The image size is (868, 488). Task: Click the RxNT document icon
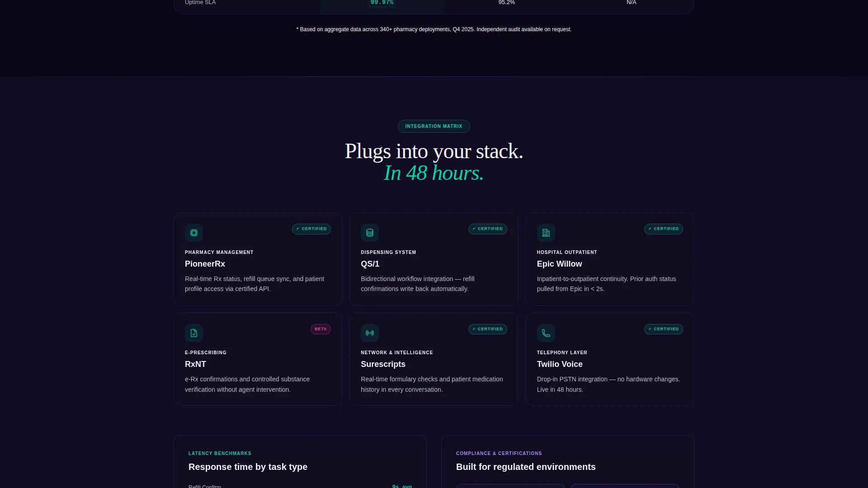coord(194,333)
